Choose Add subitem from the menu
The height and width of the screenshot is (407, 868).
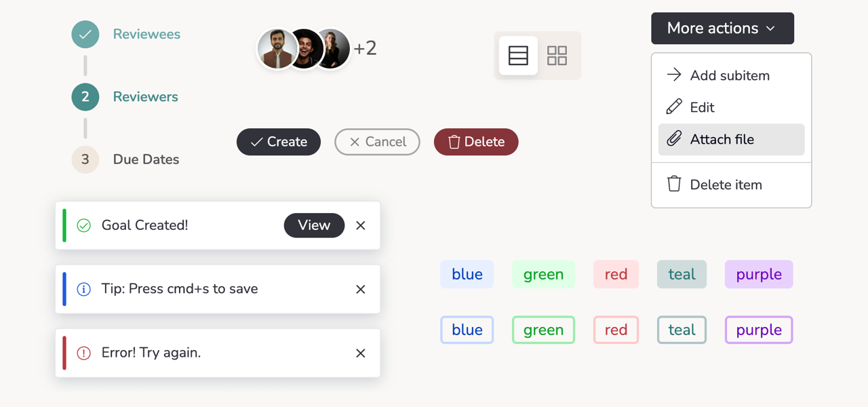click(730, 75)
